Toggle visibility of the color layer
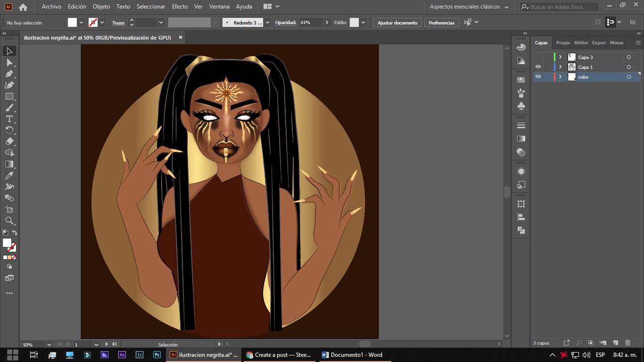The image size is (644, 362). click(x=538, y=77)
